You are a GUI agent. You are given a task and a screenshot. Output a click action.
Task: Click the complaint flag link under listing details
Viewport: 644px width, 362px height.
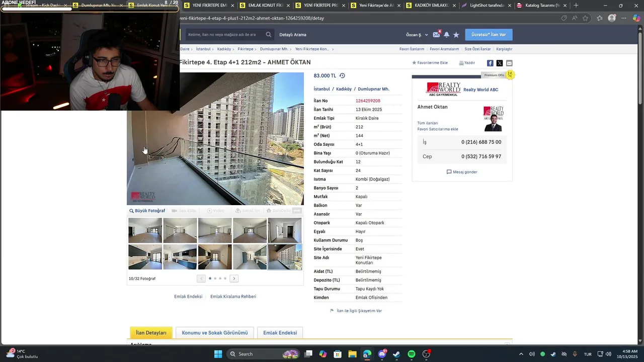pyautogui.click(x=356, y=311)
